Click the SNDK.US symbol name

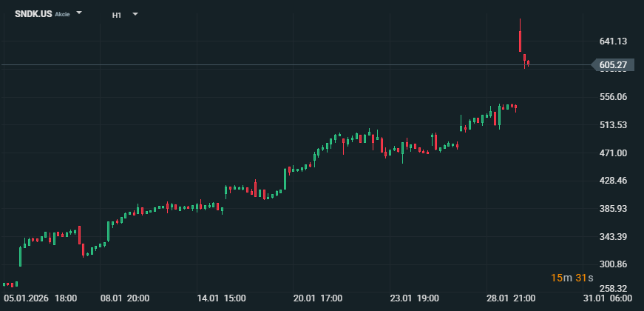pyautogui.click(x=33, y=14)
